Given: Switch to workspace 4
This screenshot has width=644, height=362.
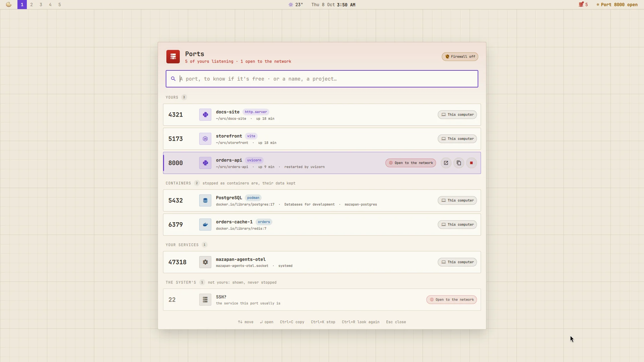Looking at the screenshot, I should [50, 5].
